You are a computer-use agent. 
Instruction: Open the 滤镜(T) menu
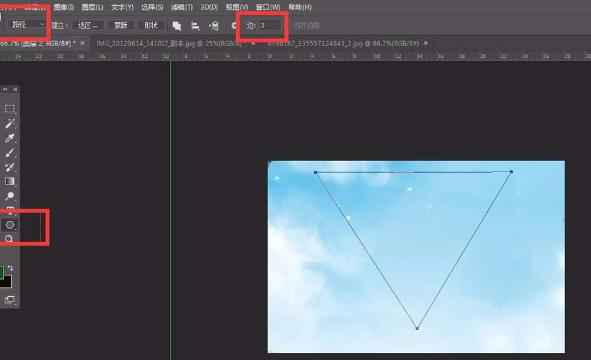click(182, 7)
